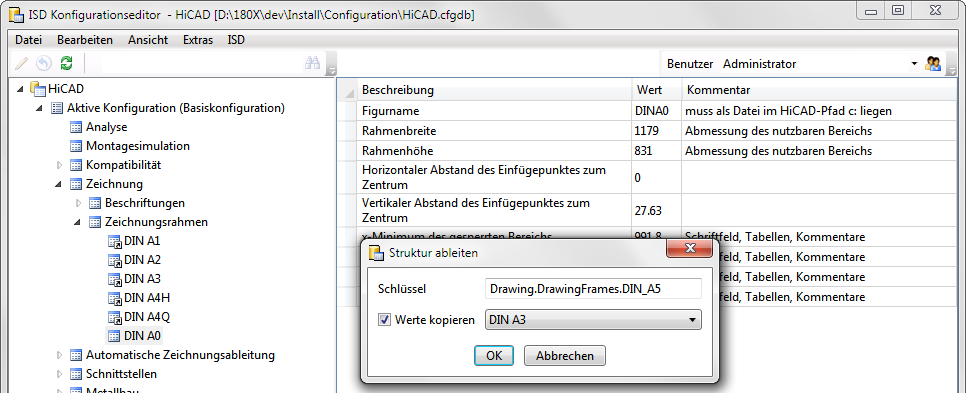Select Montagesimulation in the tree
Image resolution: width=966 pixels, height=393 pixels.
(x=138, y=146)
